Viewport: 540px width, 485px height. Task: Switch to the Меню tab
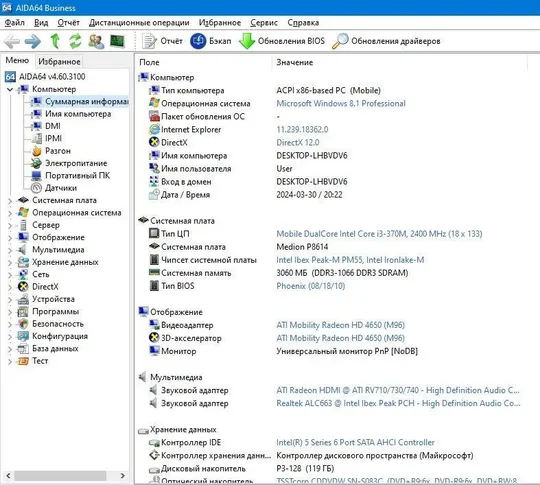(x=17, y=61)
